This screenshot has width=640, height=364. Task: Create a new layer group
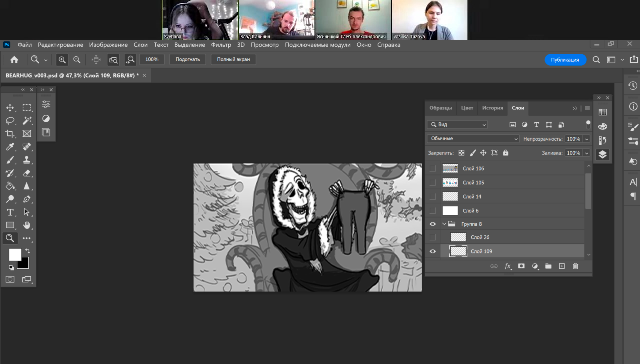(x=548, y=266)
